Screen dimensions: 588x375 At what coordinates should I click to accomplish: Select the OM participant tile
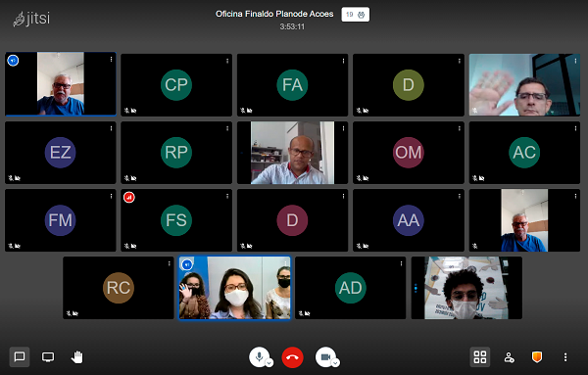pos(409,153)
